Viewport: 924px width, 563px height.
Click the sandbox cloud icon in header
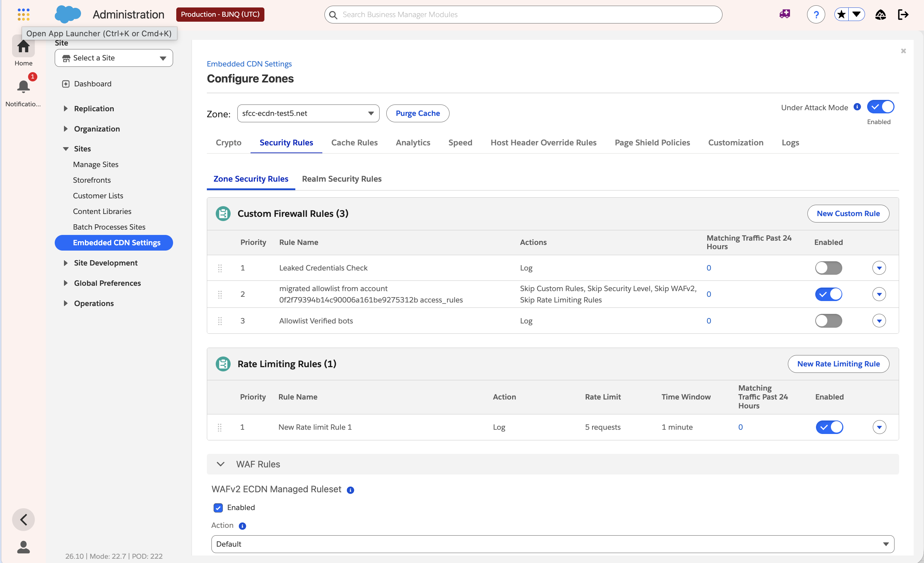(880, 15)
